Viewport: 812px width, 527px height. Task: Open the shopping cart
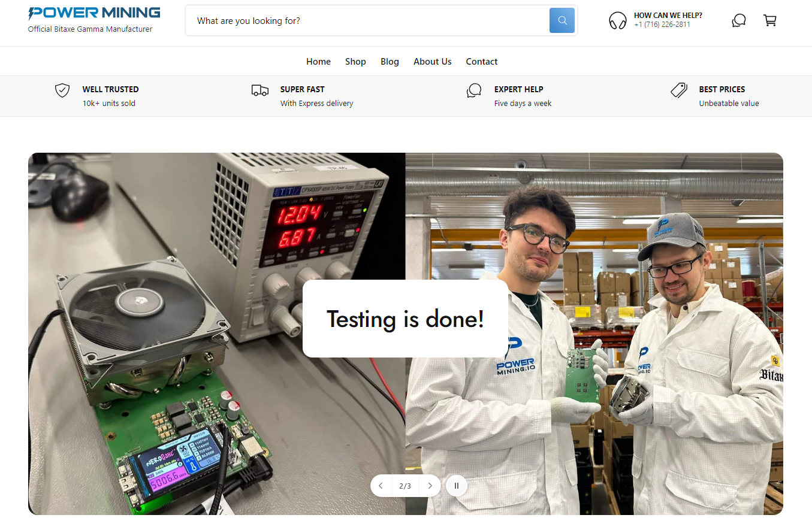[770, 20]
